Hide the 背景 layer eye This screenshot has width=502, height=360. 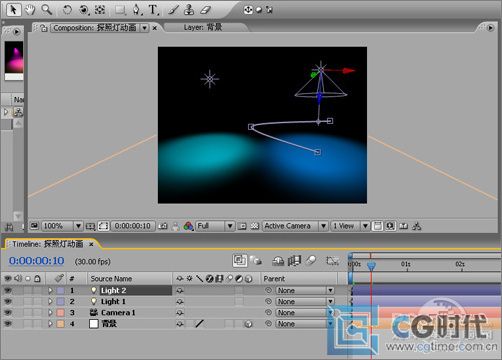tap(7, 324)
